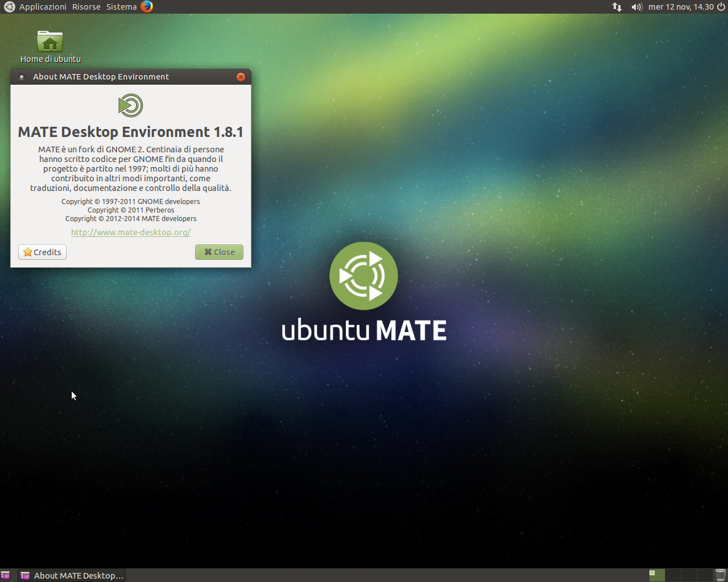Open the sound volume indicator
The image size is (728, 582).
pyautogui.click(x=636, y=7)
